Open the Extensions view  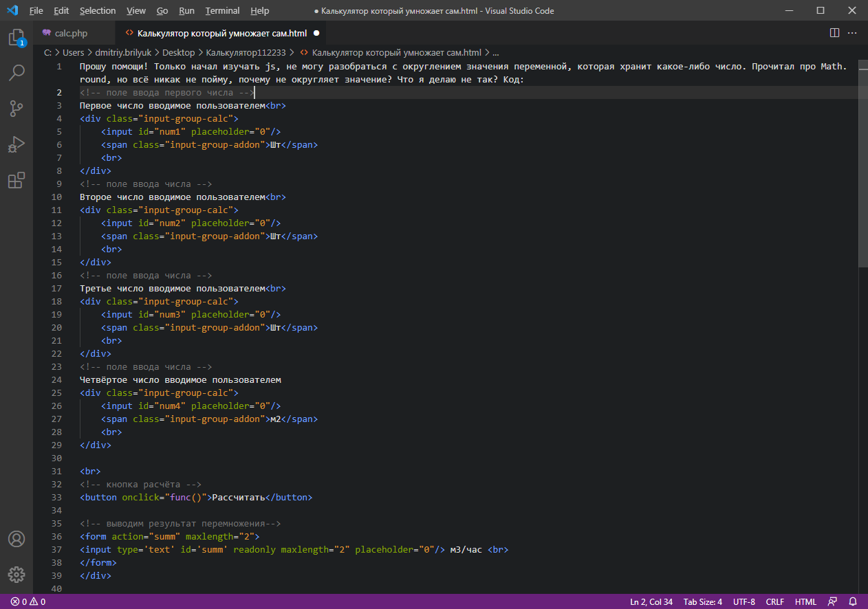pos(17,180)
